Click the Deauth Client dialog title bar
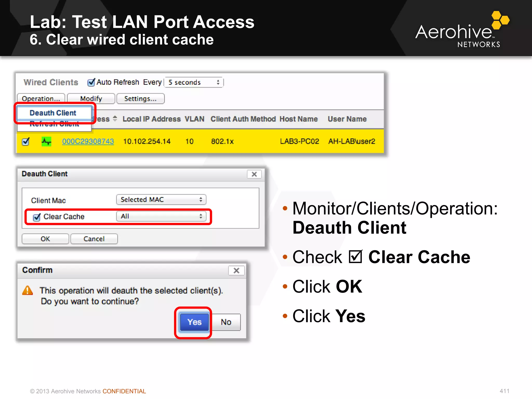Viewport: 532px width, 399px height. (141, 174)
